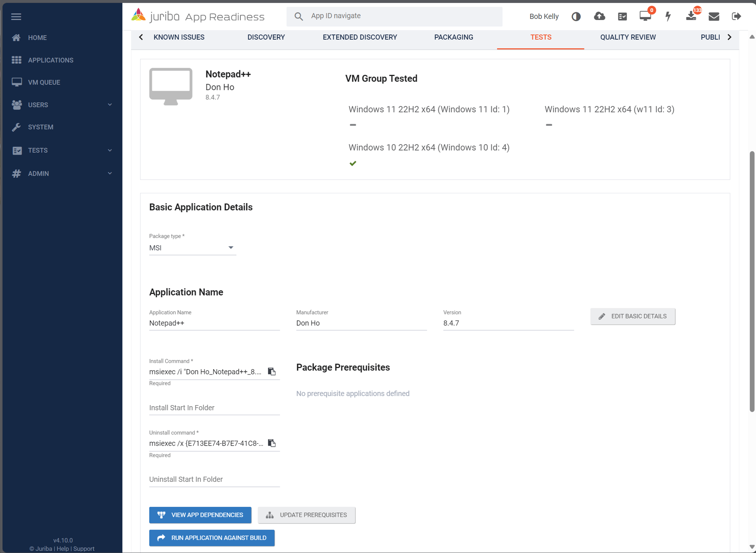Click Edit Basic Details button
The height and width of the screenshot is (553, 756).
point(633,316)
